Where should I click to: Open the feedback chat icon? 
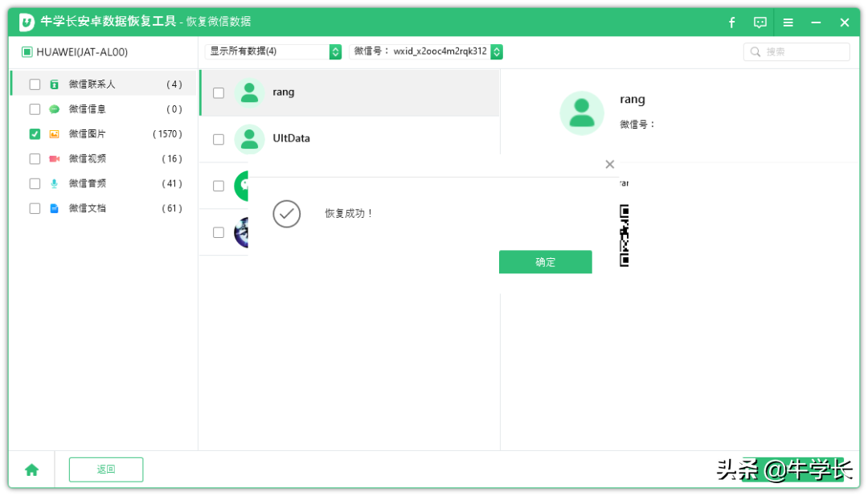point(760,23)
